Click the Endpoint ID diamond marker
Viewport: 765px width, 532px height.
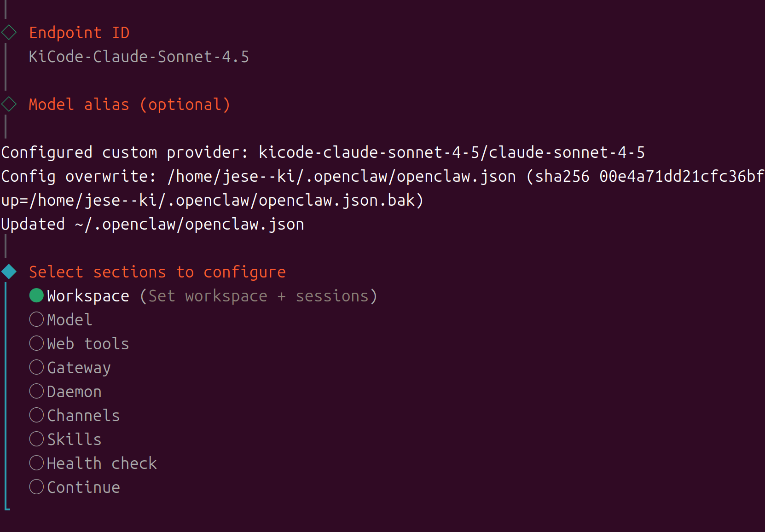[x=8, y=32]
